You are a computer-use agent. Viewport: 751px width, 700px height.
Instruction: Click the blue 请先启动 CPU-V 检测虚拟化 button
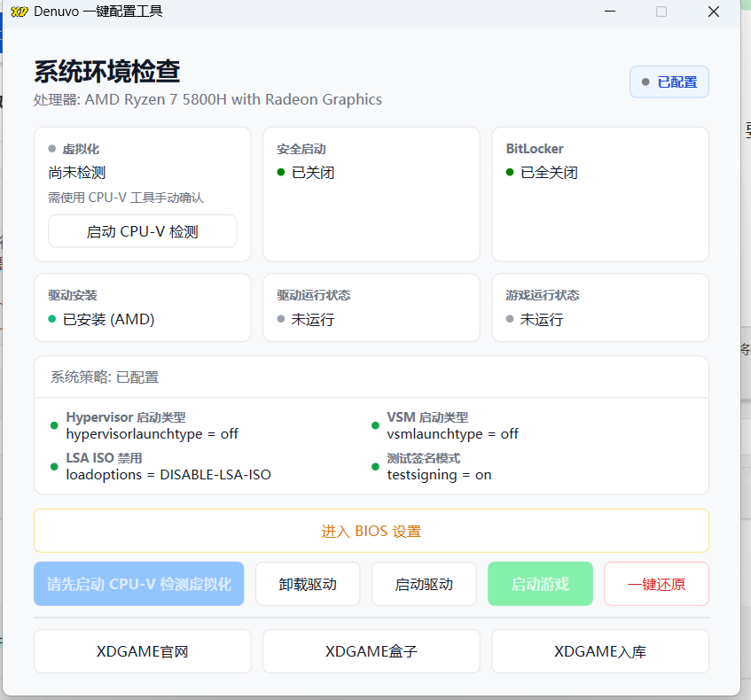tap(138, 584)
